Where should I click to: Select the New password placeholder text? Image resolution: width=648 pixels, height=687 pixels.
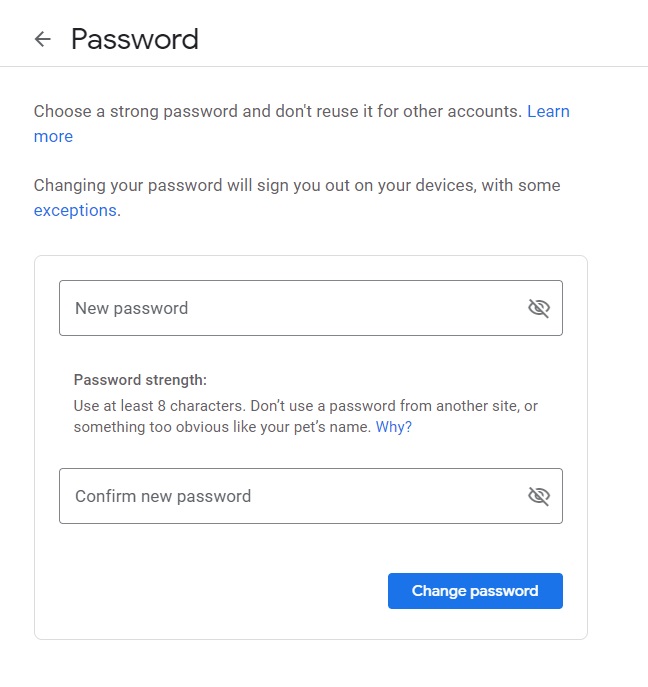point(131,308)
